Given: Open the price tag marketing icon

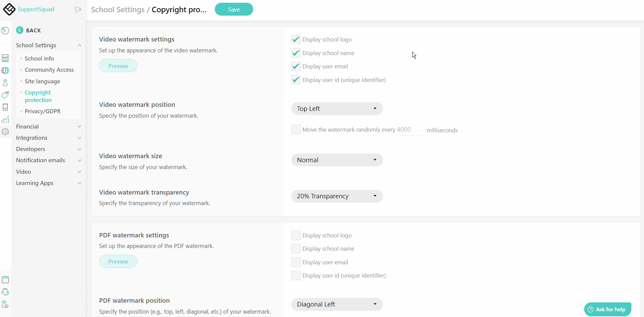Looking at the screenshot, I should tap(5, 95).
